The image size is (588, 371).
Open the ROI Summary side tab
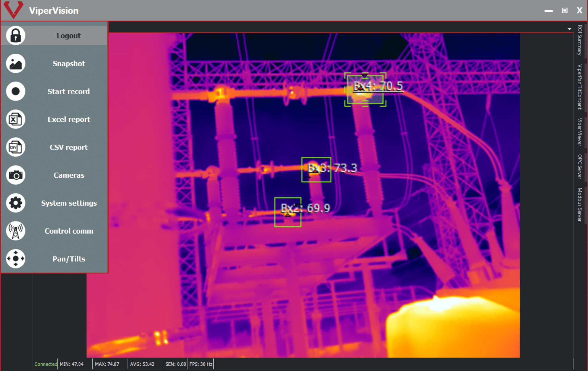pyautogui.click(x=580, y=40)
